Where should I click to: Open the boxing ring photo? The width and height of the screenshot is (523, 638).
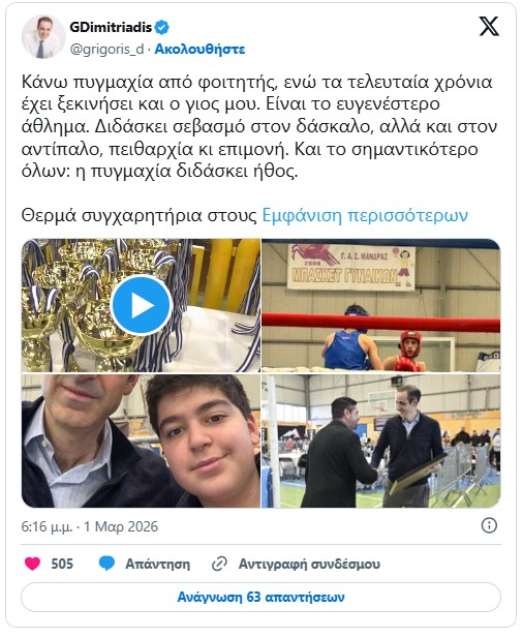tap(381, 305)
